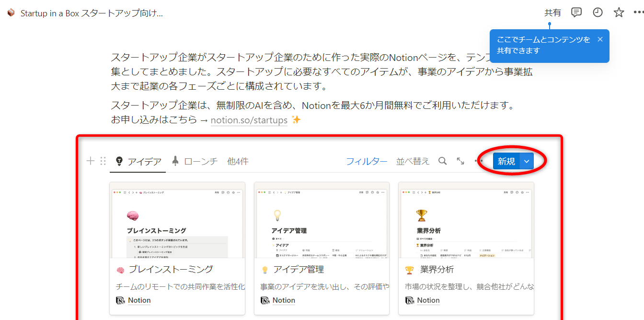Click the six-dot drag handle icon

tap(103, 161)
